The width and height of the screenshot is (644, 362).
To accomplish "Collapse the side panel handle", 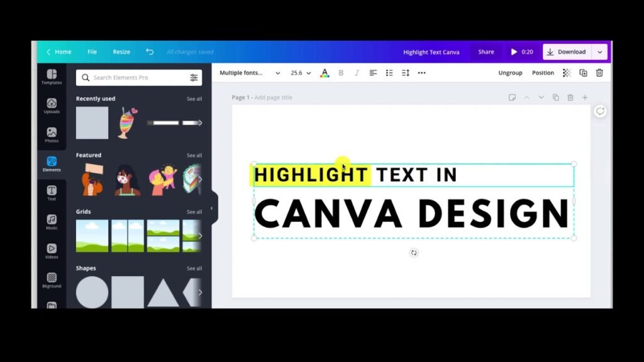I will [x=212, y=208].
